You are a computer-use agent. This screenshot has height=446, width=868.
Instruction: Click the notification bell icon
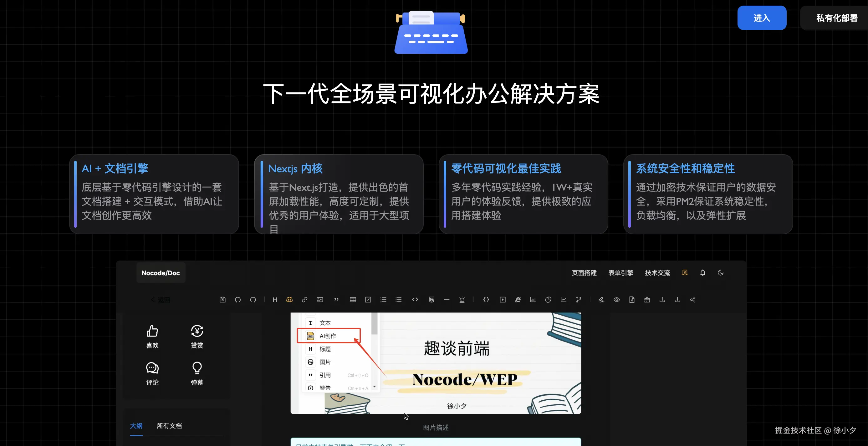click(702, 272)
